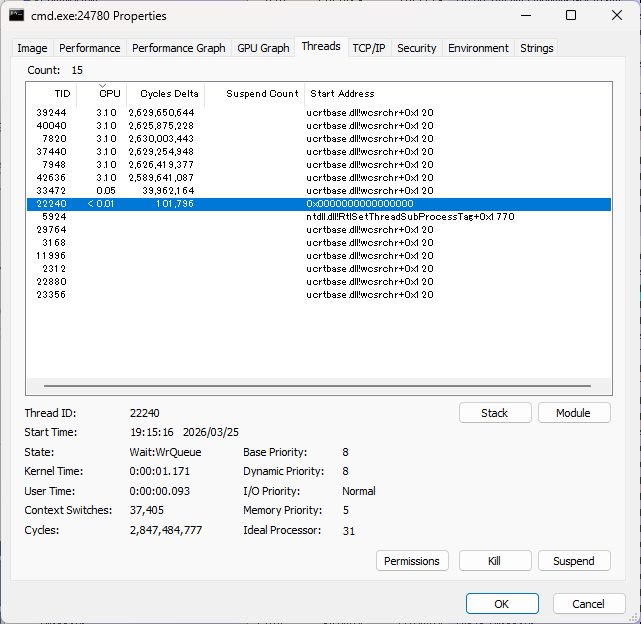Switch to the GPU Graph tab
Screen dimensions: 641x624
[x=263, y=48]
